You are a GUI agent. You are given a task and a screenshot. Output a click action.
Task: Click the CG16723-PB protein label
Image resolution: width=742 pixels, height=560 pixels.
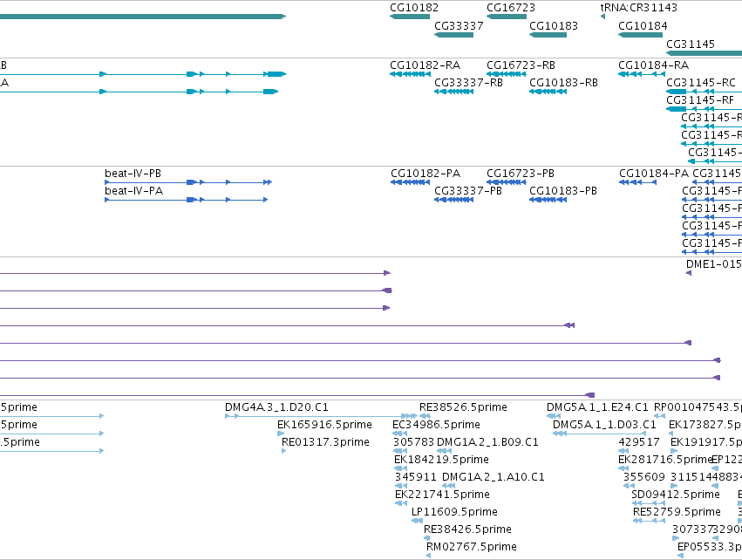[520, 174]
